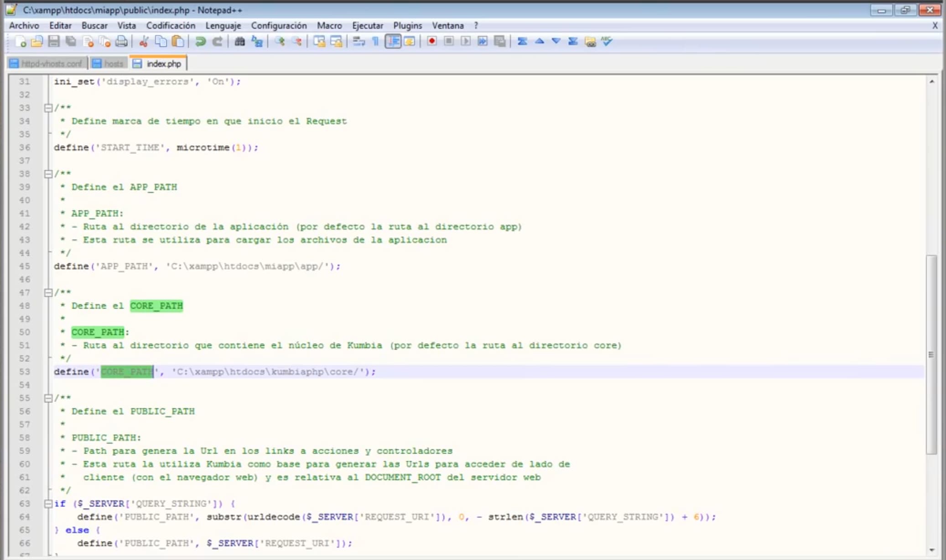
Task: Start macro recording with red record icon
Action: pos(431,41)
